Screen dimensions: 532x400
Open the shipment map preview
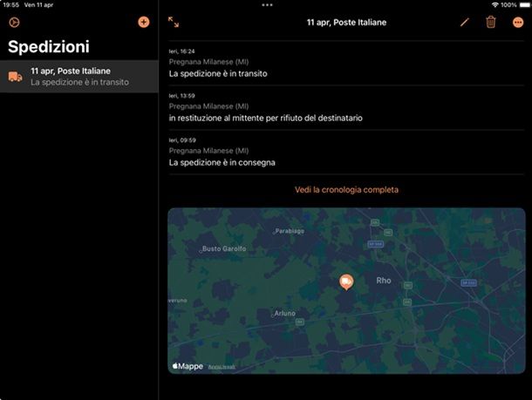click(346, 291)
